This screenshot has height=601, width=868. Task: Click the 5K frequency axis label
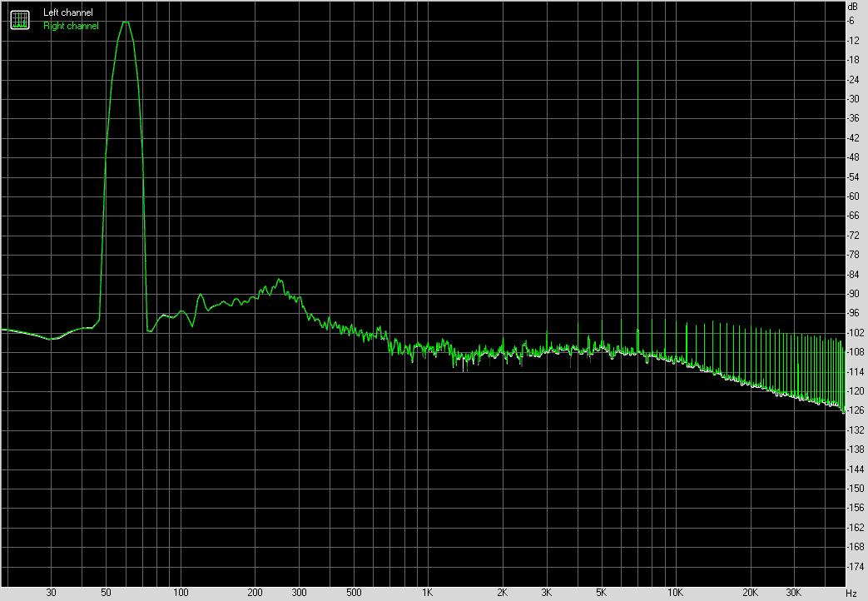[601, 593]
